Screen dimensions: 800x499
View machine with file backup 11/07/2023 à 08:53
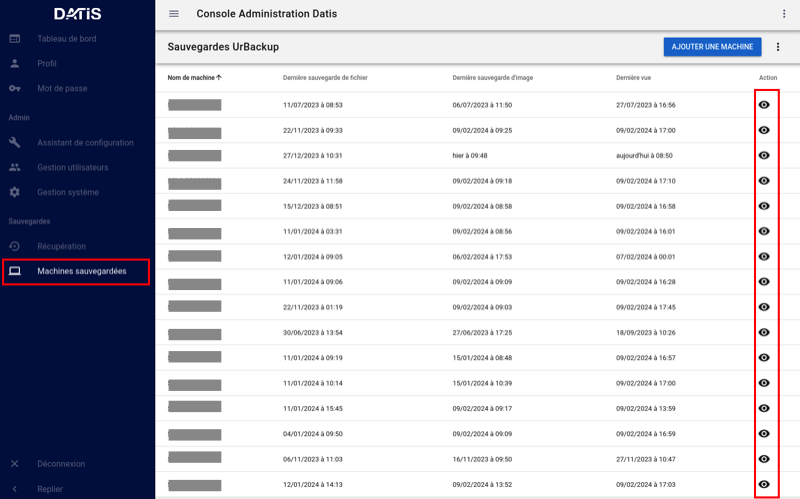point(764,105)
